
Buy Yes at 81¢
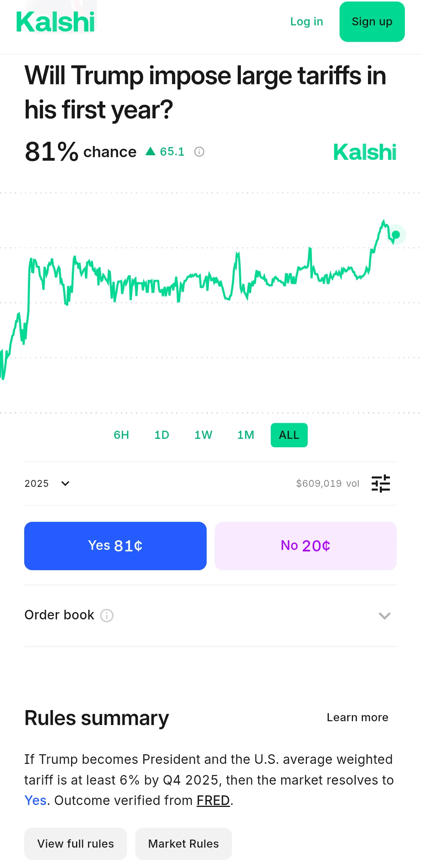click(115, 546)
